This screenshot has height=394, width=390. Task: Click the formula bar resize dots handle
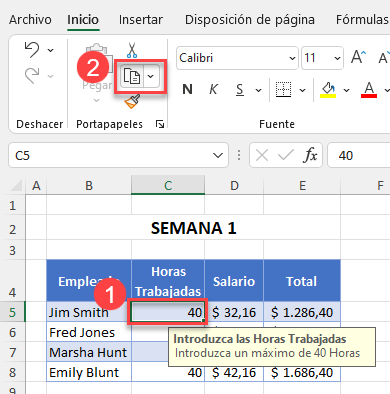tap(239, 155)
